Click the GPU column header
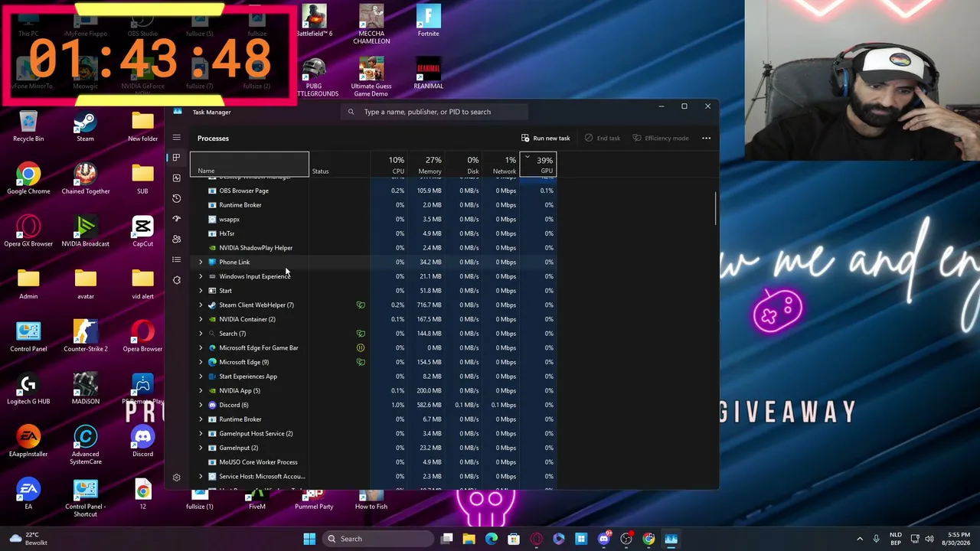 click(x=538, y=165)
